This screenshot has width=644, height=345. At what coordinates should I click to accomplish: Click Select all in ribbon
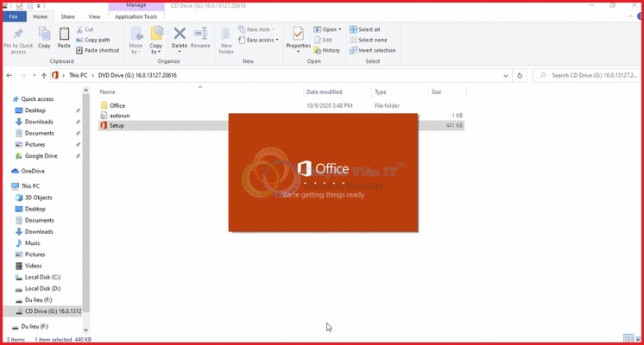click(x=364, y=29)
